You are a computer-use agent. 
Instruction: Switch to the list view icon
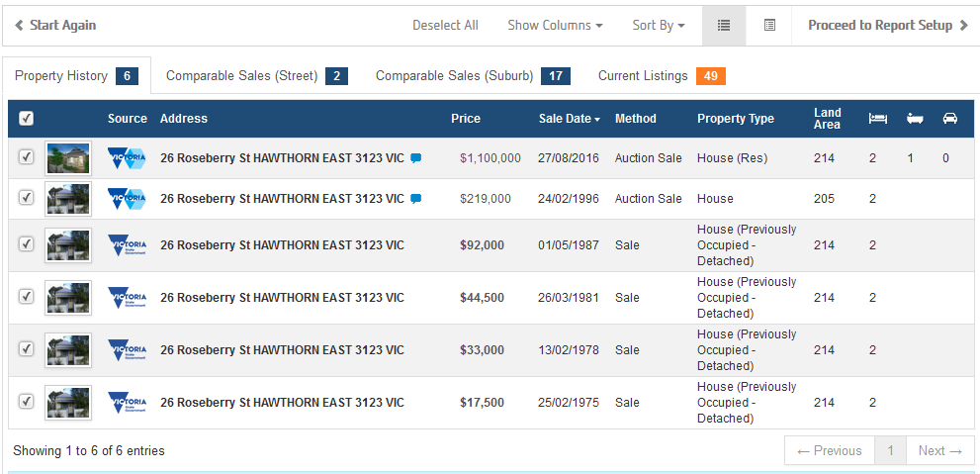click(x=724, y=26)
